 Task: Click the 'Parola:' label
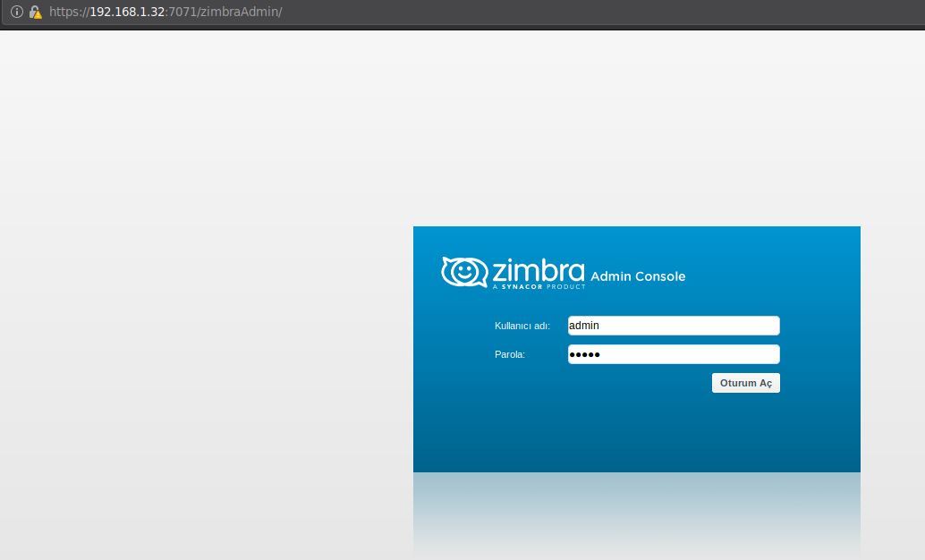(510, 354)
